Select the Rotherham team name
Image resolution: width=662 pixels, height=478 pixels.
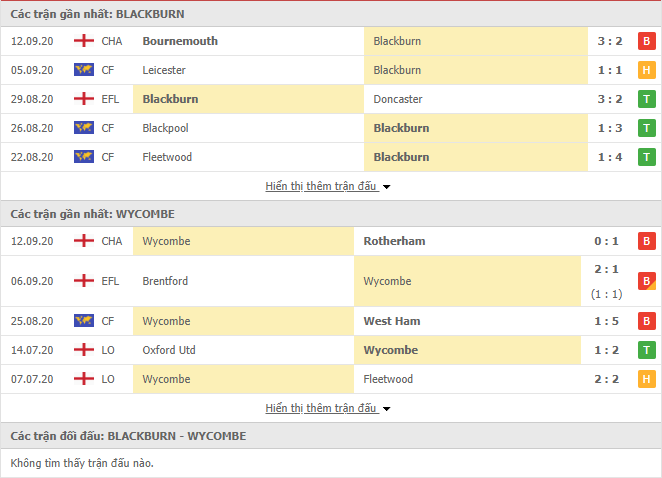click(x=394, y=241)
